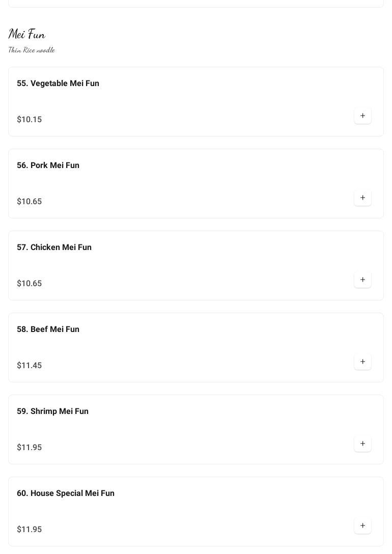Viewport: 392px width, 554px height.
Task: Add Pork Mei Fun with plus icon
Action: 362,198
